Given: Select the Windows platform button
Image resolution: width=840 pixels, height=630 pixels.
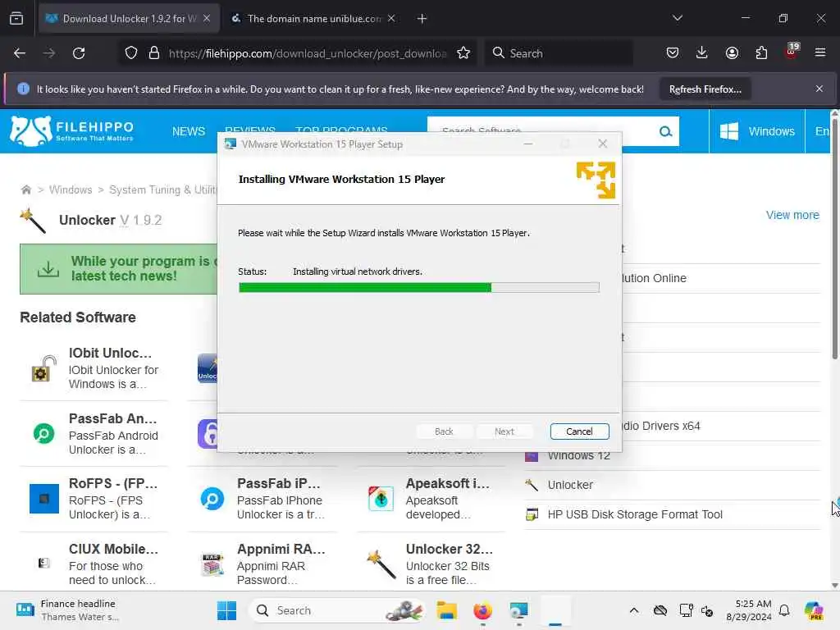Looking at the screenshot, I should tap(757, 132).
